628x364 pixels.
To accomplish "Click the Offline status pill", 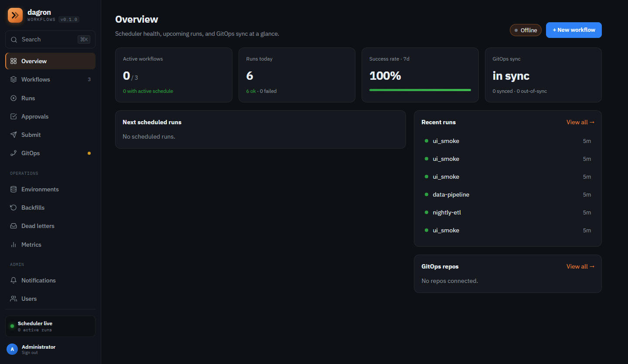I will pyautogui.click(x=526, y=30).
